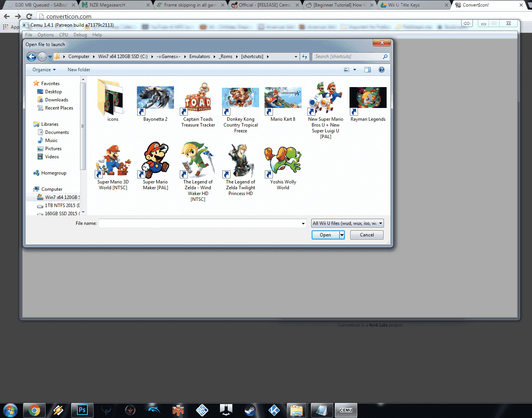The image size is (532, 418).
Task: Select New Super Mario Bros U shortcut
Action: [x=326, y=110]
